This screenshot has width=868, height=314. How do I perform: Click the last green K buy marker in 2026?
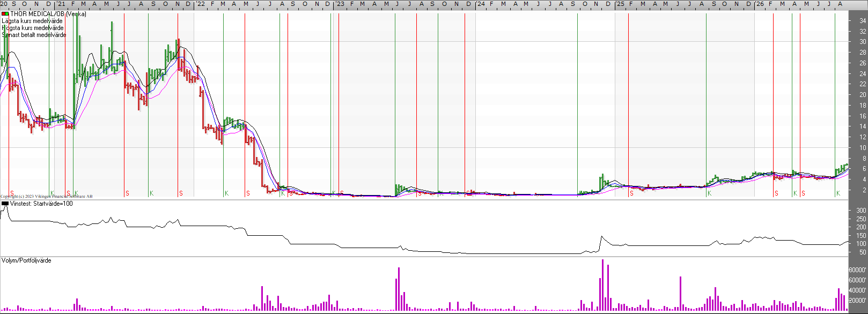click(838, 193)
